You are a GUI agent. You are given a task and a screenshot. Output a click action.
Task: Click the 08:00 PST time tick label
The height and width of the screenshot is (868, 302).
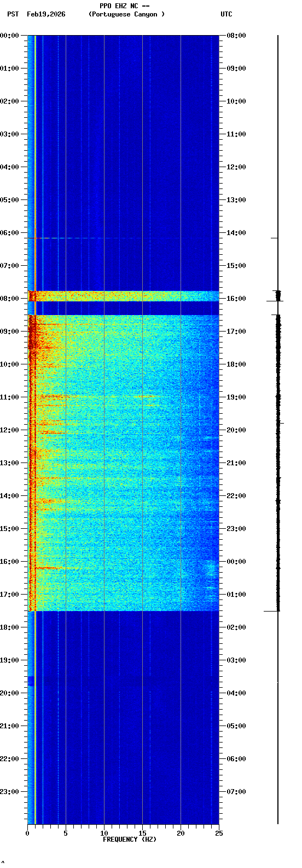(x=9, y=298)
